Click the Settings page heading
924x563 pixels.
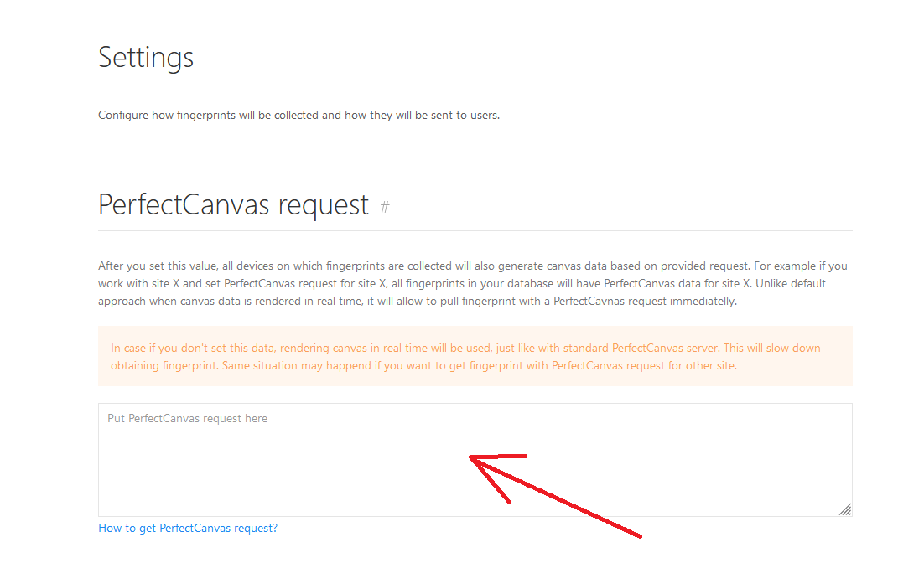pos(146,57)
